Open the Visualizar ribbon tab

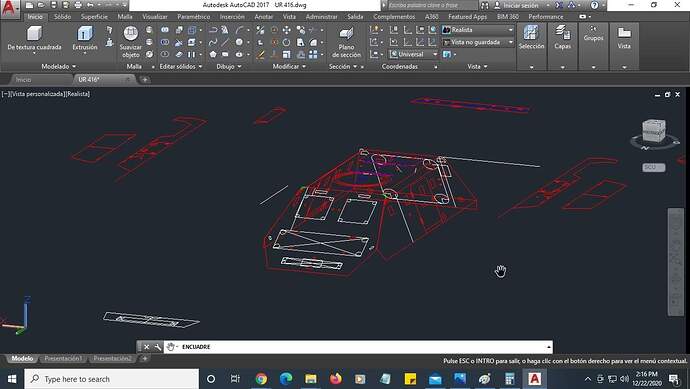(155, 17)
